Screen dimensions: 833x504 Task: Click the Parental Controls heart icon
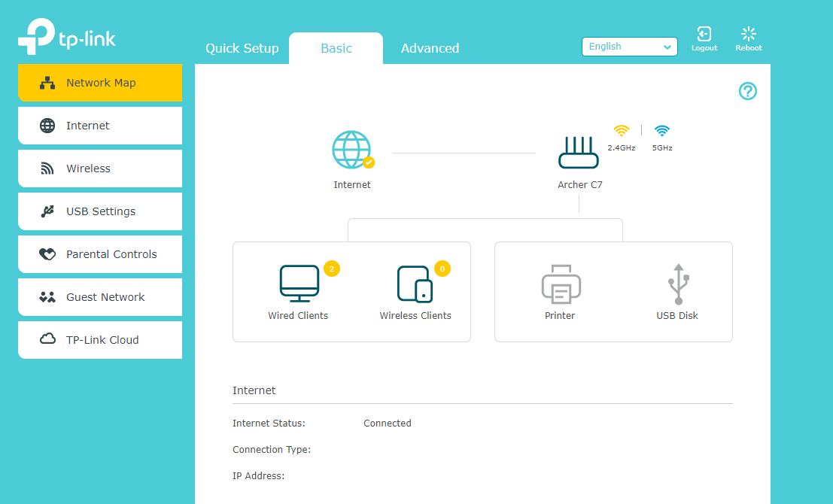pos(47,254)
